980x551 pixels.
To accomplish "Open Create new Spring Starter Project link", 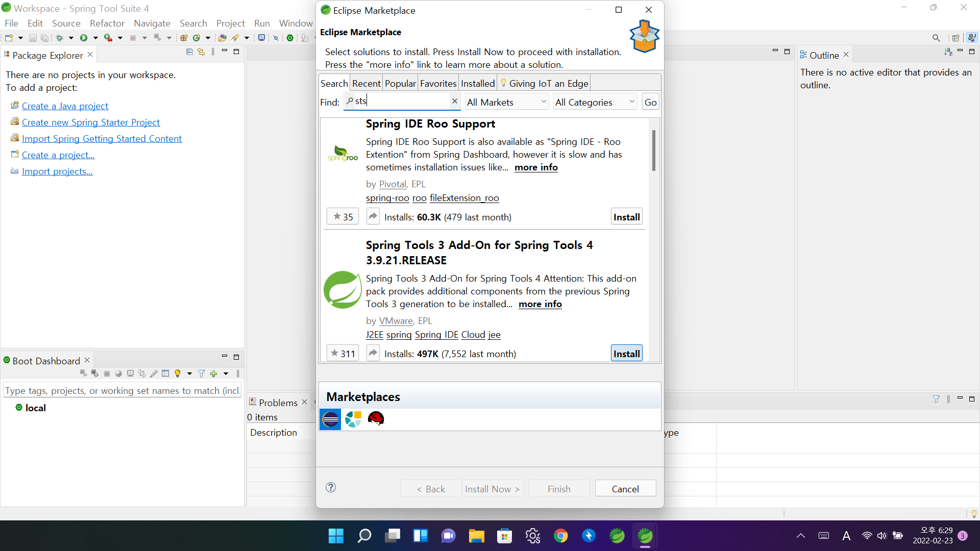I will 91,122.
